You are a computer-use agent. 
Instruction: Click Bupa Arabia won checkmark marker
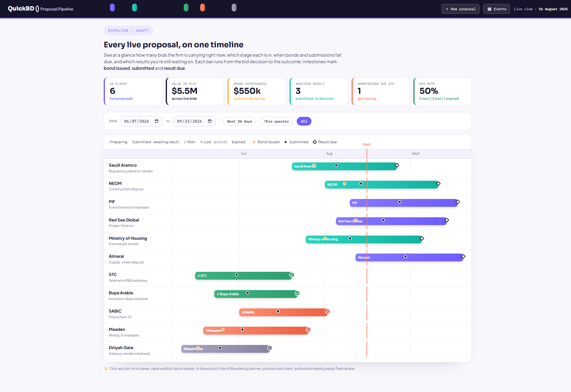pyautogui.click(x=297, y=293)
